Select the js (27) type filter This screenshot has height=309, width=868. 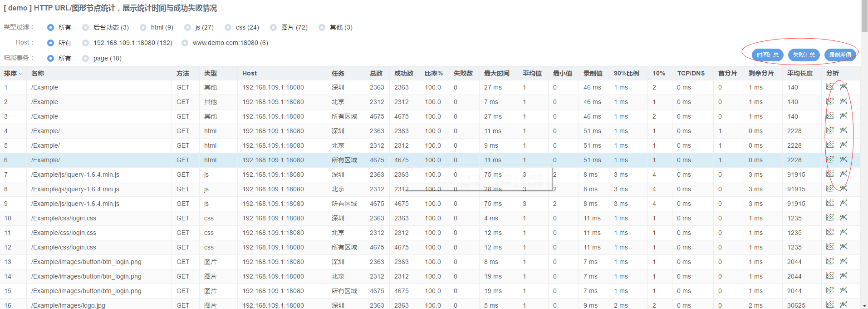coord(187,28)
